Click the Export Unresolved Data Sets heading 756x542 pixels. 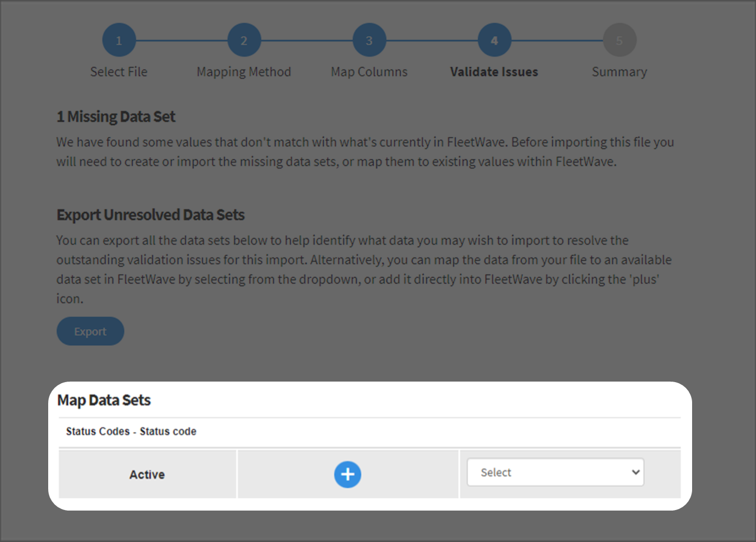click(151, 215)
